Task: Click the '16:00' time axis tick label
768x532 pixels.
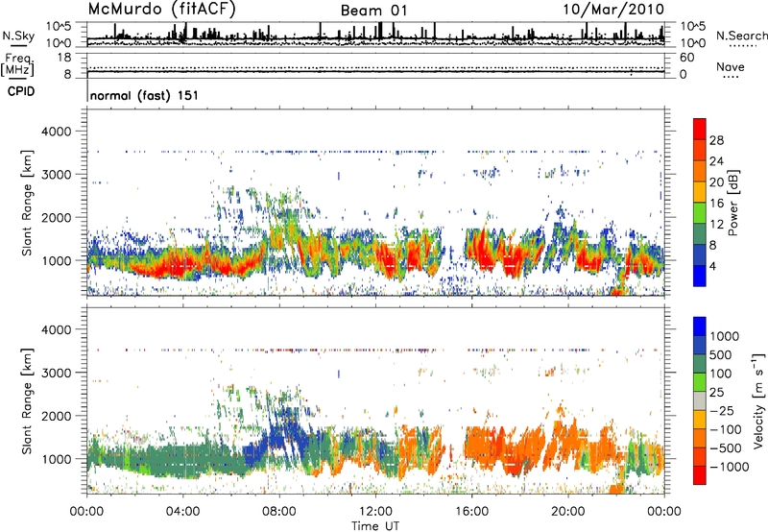Action: point(471,512)
